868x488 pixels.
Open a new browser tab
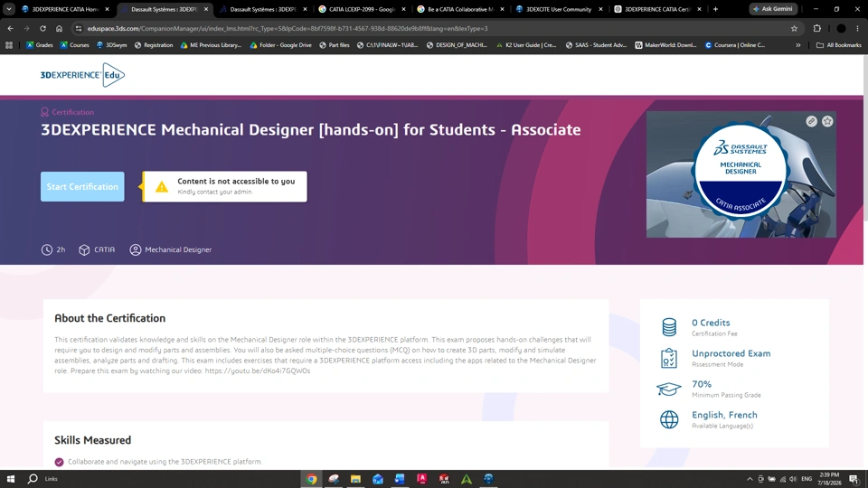tap(715, 9)
